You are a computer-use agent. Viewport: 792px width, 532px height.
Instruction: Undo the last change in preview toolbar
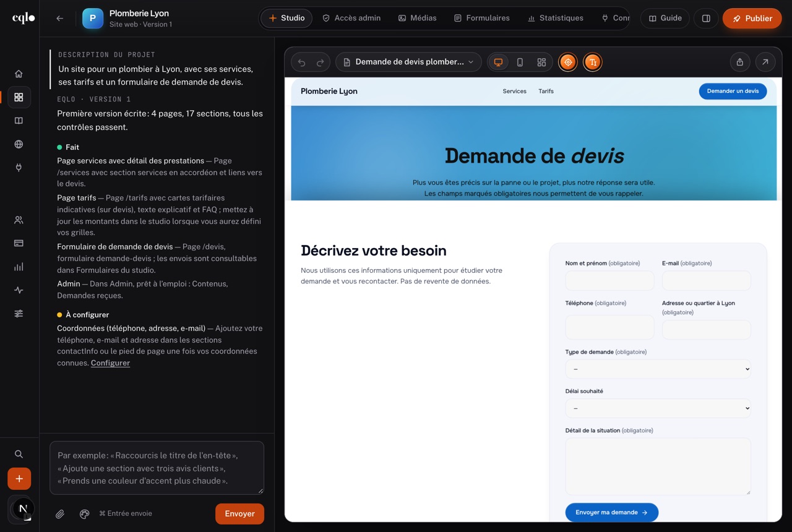[x=301, y=62]
